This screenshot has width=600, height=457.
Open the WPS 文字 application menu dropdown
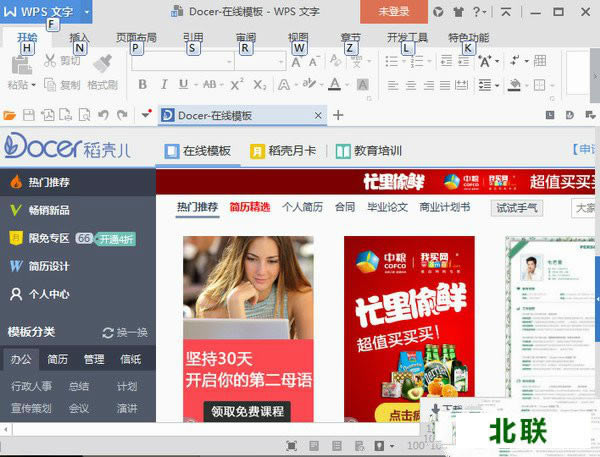coord(86,11)
